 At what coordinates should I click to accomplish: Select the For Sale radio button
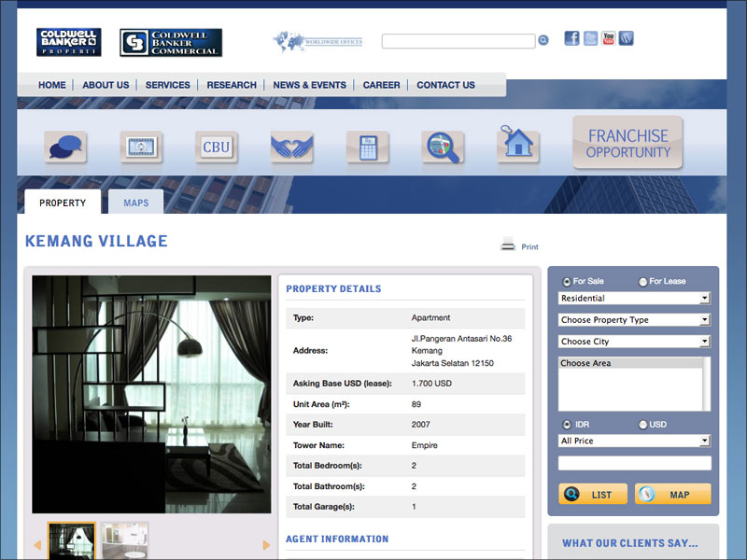(x=567, y=281)
